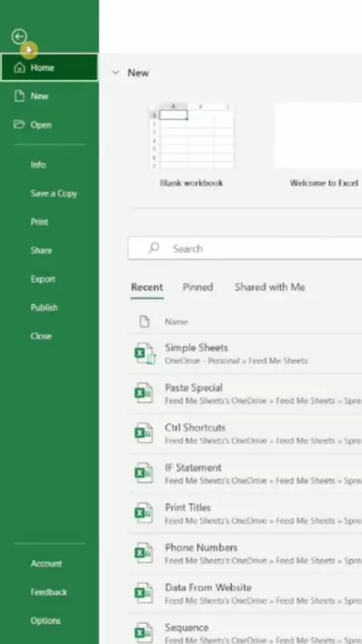Open the Export options
362x644 pixels.
pos(43,279)
